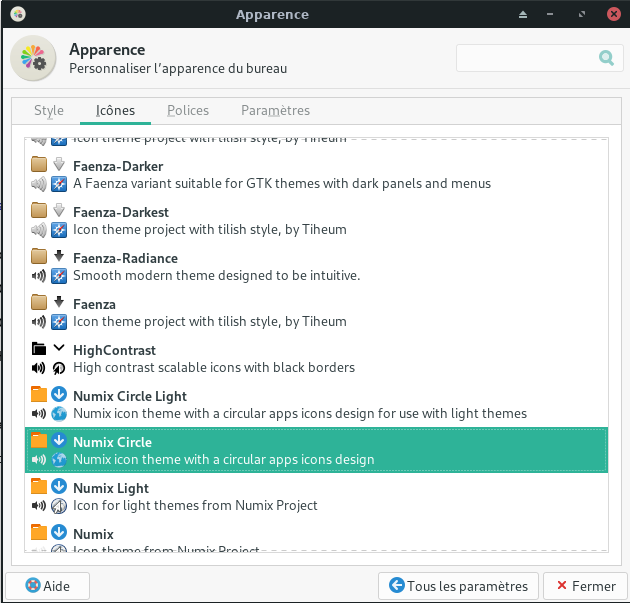This screenshot has height=603, width=630.
Task: Select the Icônes tab
Action: tap(115, 111)
